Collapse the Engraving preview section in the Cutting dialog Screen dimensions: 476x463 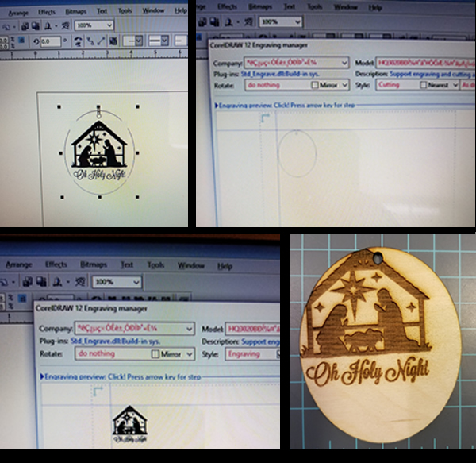click(x=217, y=106)
